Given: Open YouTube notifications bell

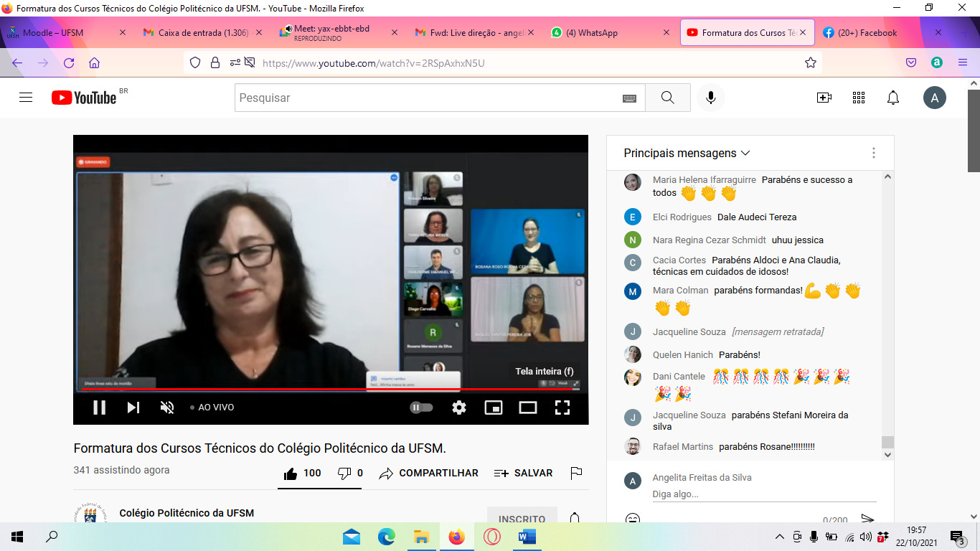Looking at the screenshot, I should [x=893, y=98].
